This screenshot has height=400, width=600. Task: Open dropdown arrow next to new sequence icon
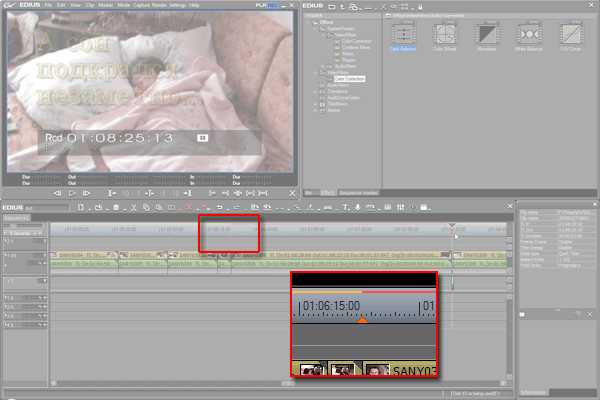[89, 209]
